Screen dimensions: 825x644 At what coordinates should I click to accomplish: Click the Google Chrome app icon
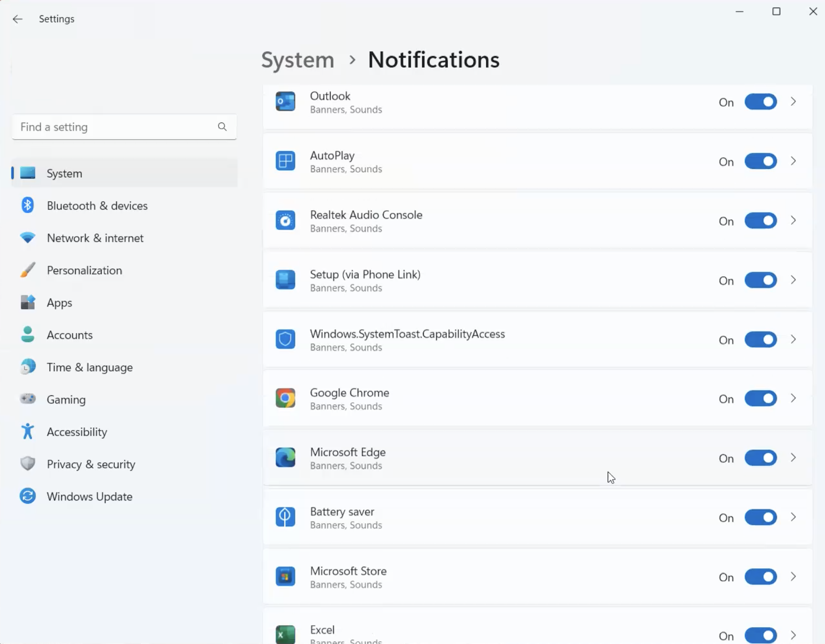tap(285, 398)
